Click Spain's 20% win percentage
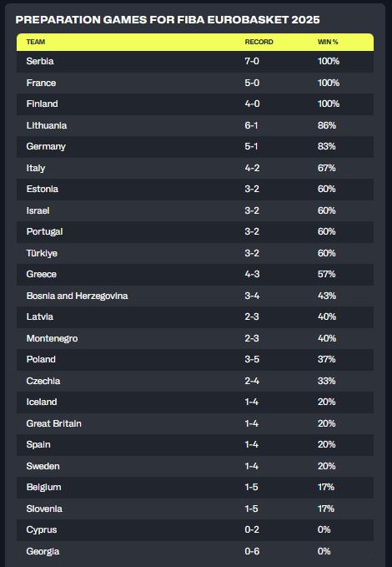This screenshot has width=392, height=567. (327, 444)
